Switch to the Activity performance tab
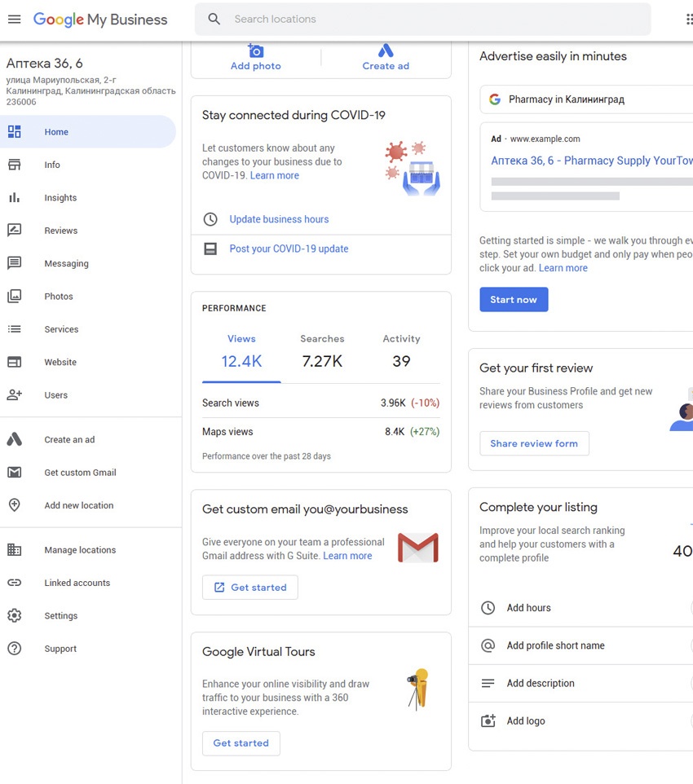 tap(401, 351)
